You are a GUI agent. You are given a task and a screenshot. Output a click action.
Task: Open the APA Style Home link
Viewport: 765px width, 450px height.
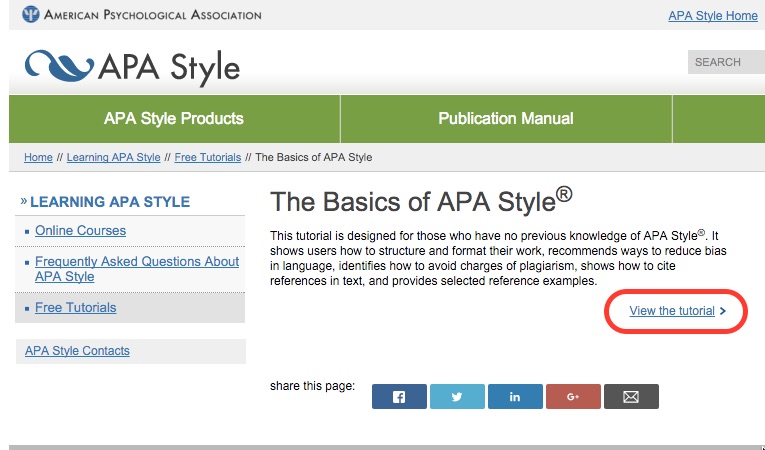713,16
